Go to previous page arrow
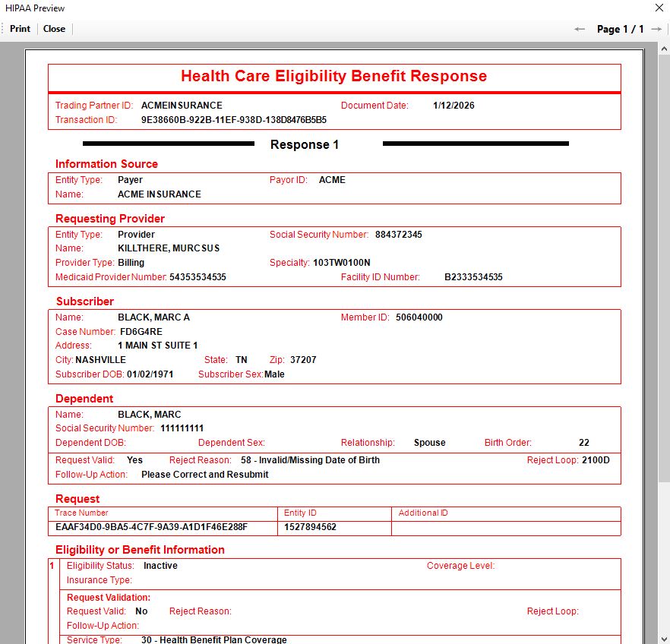 click(x=580, y=30)
